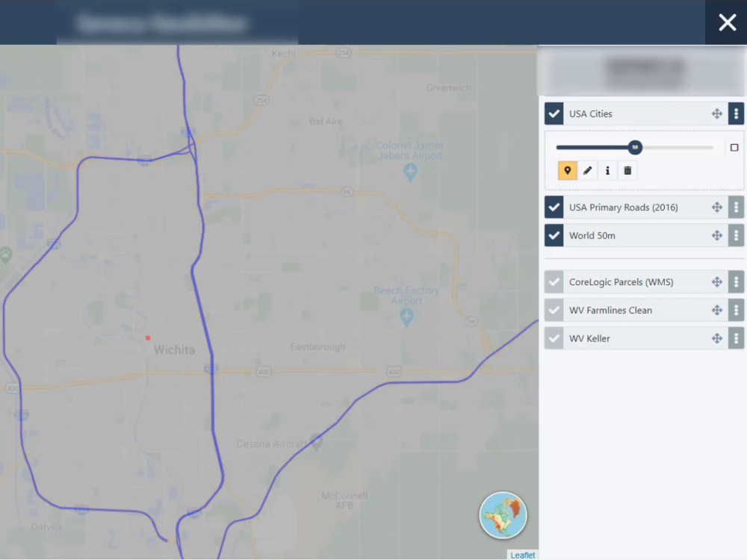Click the zoom-to-layer pin icon
The image size is (747, 560).
tap(568, 170)
